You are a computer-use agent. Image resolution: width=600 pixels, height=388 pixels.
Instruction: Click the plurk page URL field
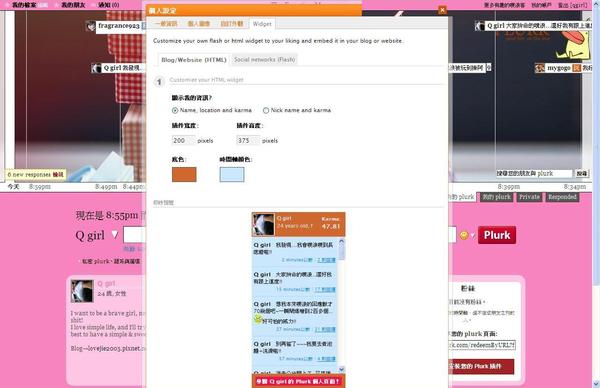click(483, 345)
